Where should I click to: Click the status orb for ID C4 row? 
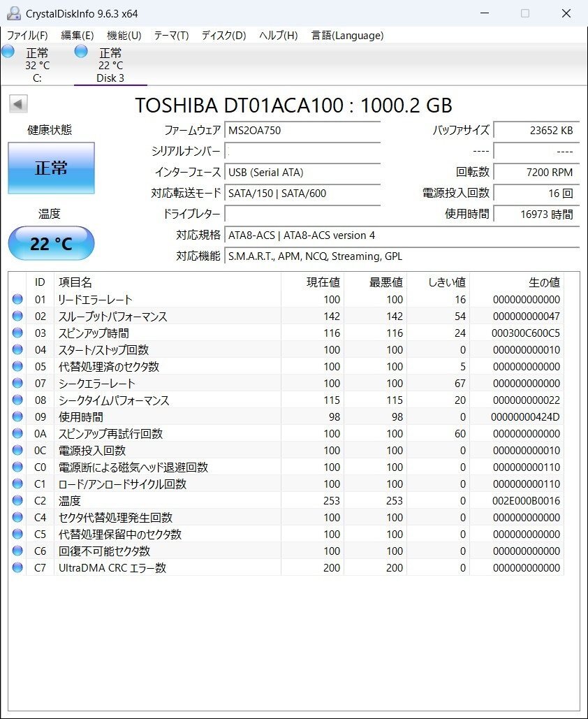17,517
